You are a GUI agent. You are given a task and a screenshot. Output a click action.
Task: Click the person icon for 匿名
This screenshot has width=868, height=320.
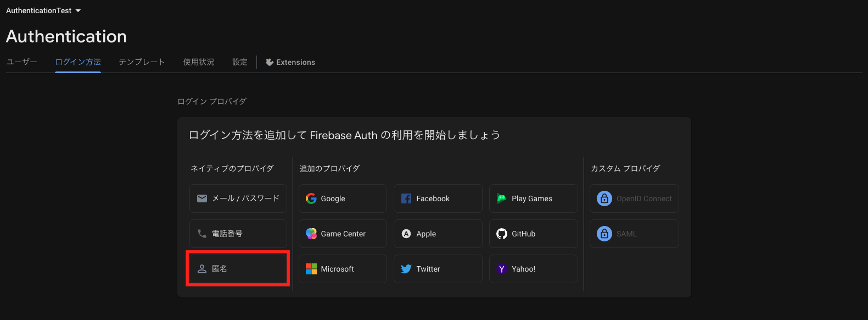point(202,269)
